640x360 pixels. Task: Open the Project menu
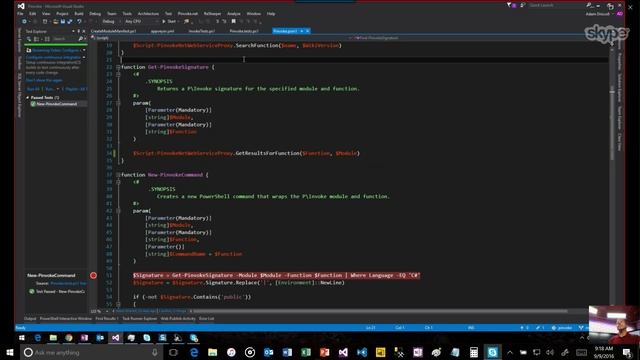(x=62, y=13)
